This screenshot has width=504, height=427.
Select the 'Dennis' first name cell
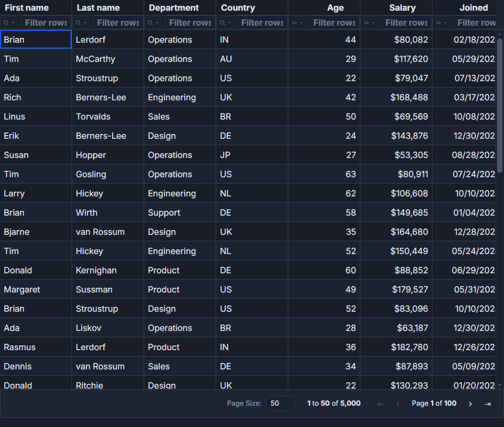pyautogui.click(x=36, y=366)
